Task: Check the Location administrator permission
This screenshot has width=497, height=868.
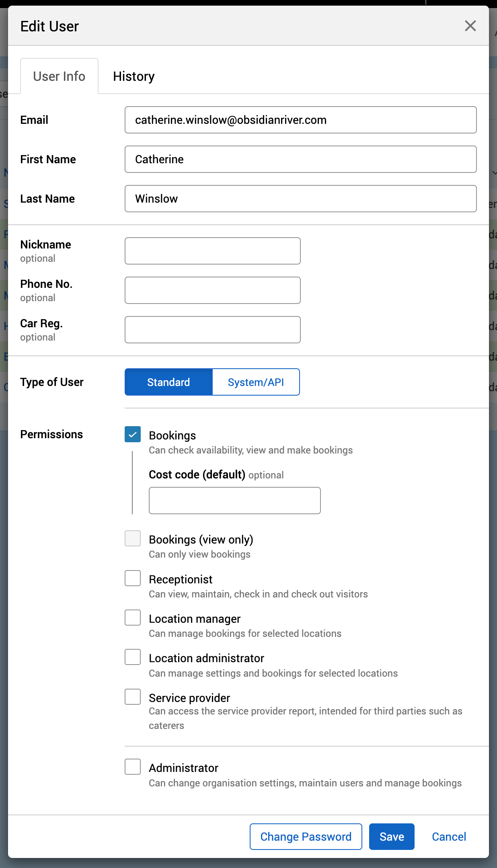Action: pyautogui.click(x=133, y=657)
